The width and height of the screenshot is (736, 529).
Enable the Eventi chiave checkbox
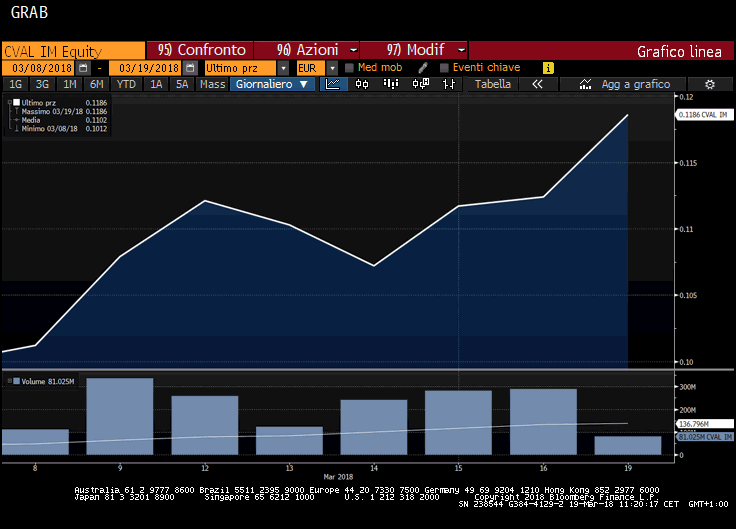444,68
